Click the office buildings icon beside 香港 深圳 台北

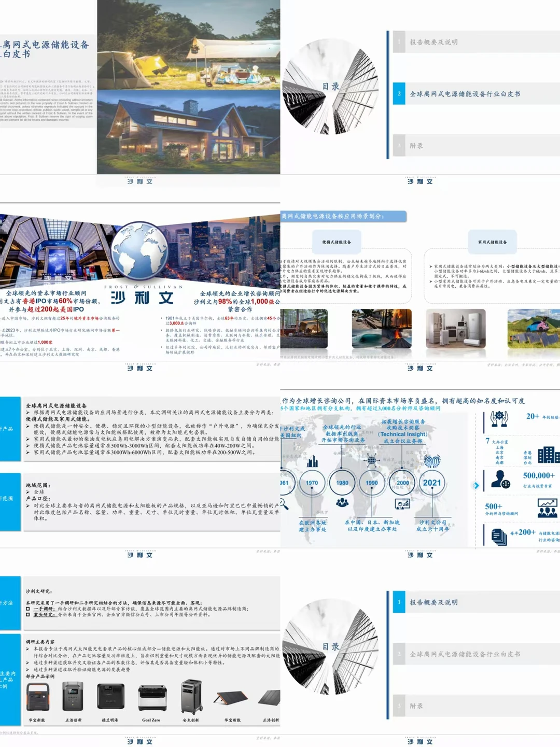pyautogui.click(x=549, y=455)
